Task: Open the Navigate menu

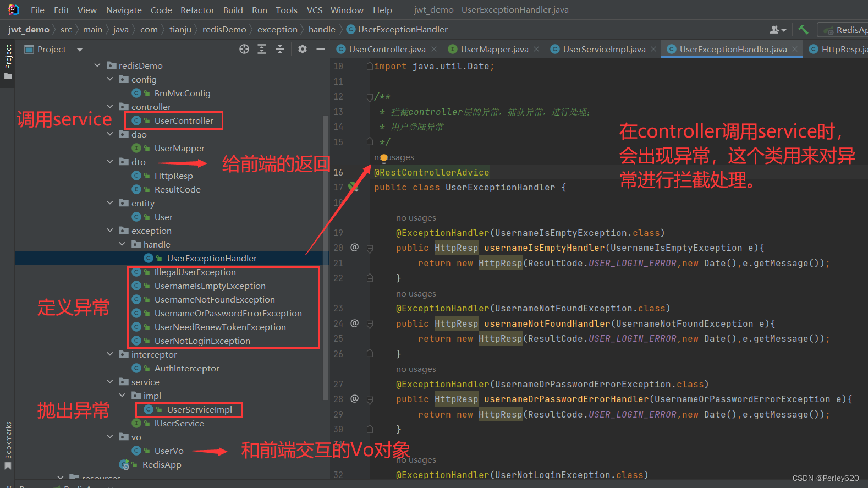Action: click(x=124, y=10)
